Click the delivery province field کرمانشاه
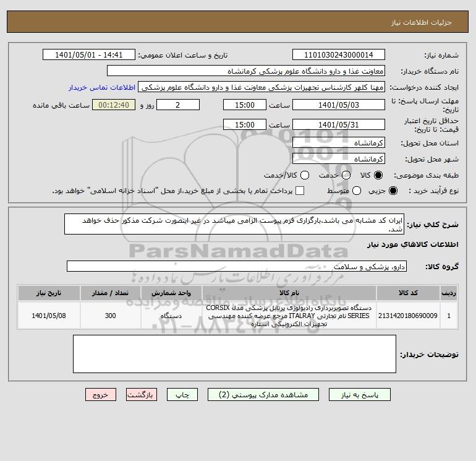476x461 pixels. 339,143
